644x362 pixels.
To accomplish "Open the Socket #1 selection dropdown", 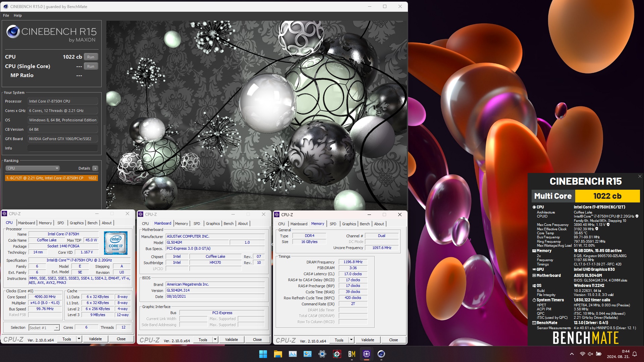I will point(44,327).
